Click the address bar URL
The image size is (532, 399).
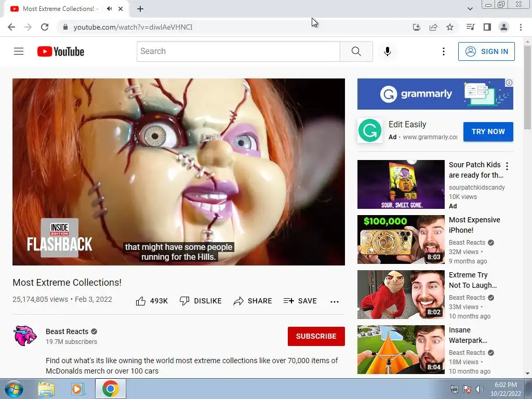pos(133,27)
